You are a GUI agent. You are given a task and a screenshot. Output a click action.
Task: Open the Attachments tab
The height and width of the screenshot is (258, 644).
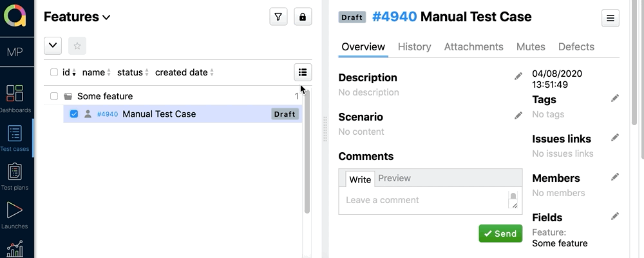[473, 46]
